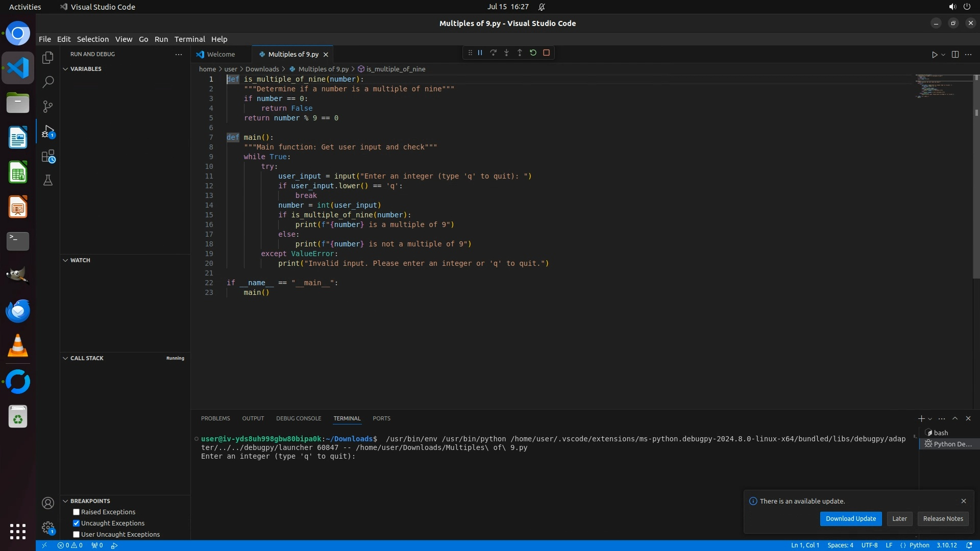Collapse the Variables section

coord(65,69)
